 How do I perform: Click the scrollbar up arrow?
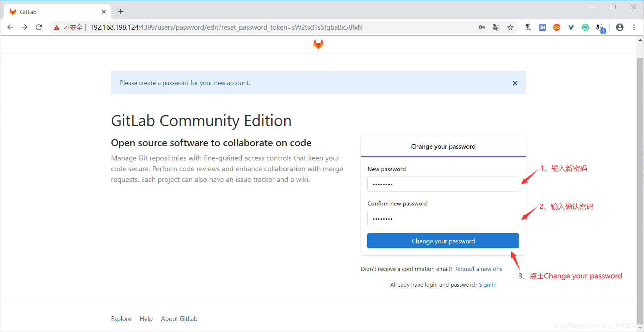640,40
